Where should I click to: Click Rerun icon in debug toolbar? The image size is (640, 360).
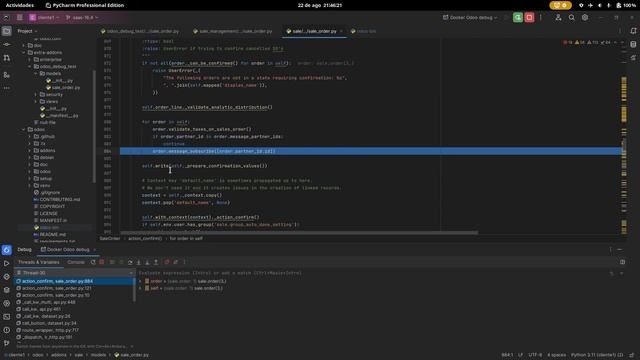tap(93, 262)
